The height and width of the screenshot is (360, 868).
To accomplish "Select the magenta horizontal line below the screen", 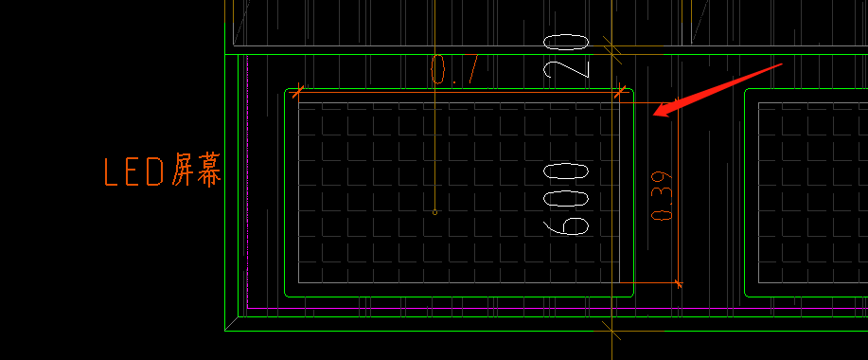I will pyautogui.click(x=557, y=308).
